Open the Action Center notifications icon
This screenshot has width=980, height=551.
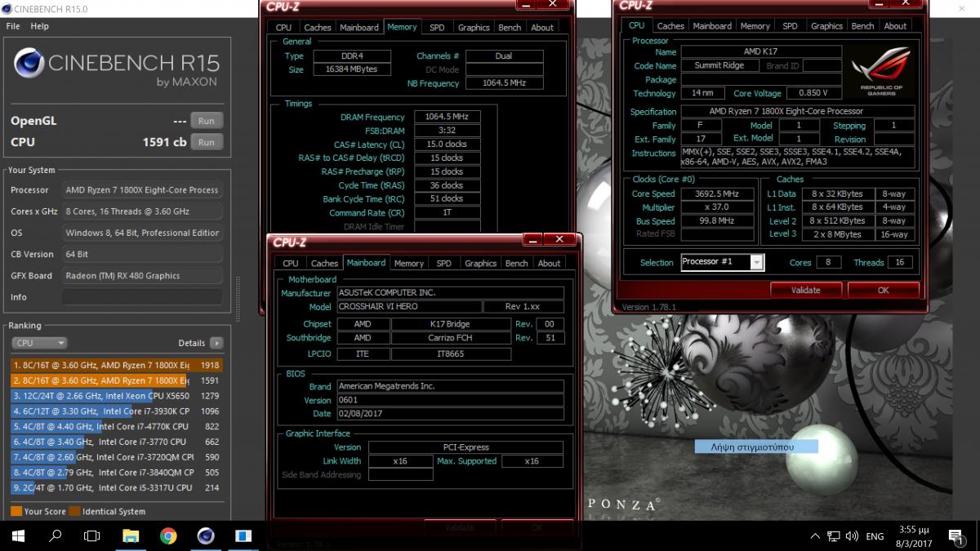(955, 536)
